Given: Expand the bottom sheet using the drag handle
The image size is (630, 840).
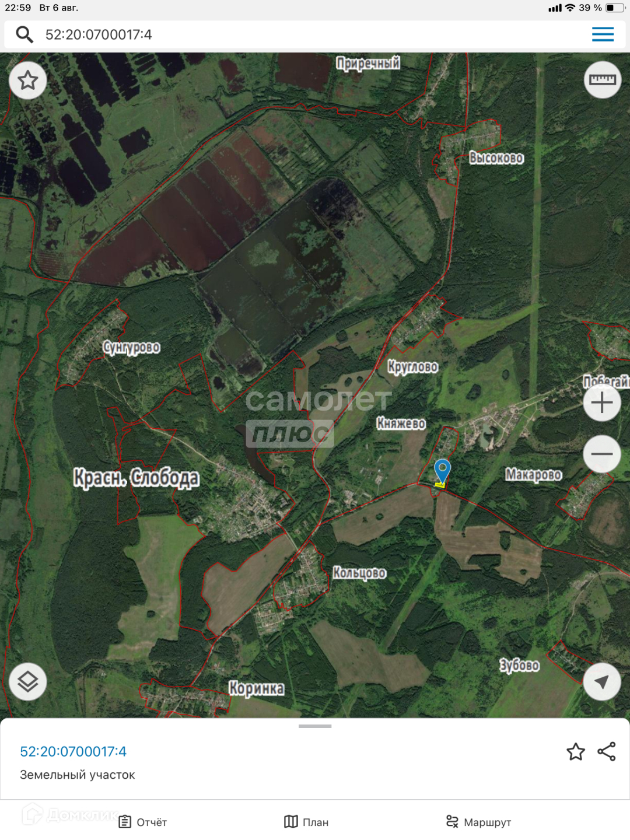Looking at the screenshot, I should coord(315,726).
